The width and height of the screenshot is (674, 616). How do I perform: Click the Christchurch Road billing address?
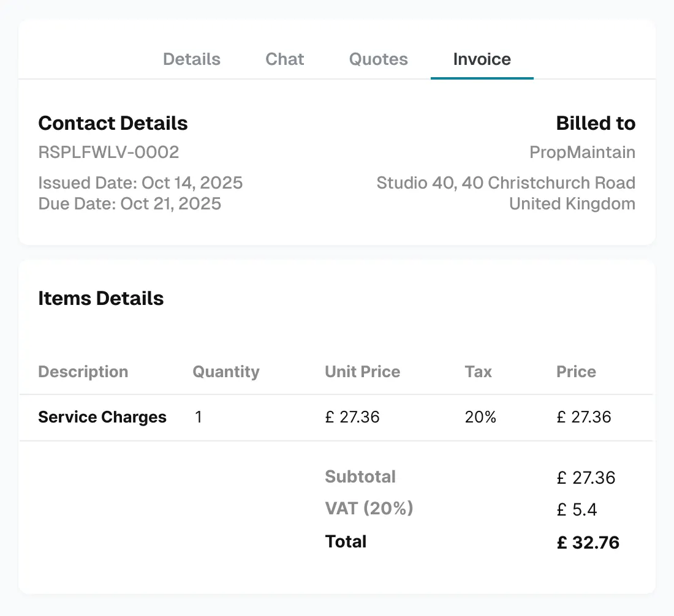pyautogui.click(x=505, y=182)
